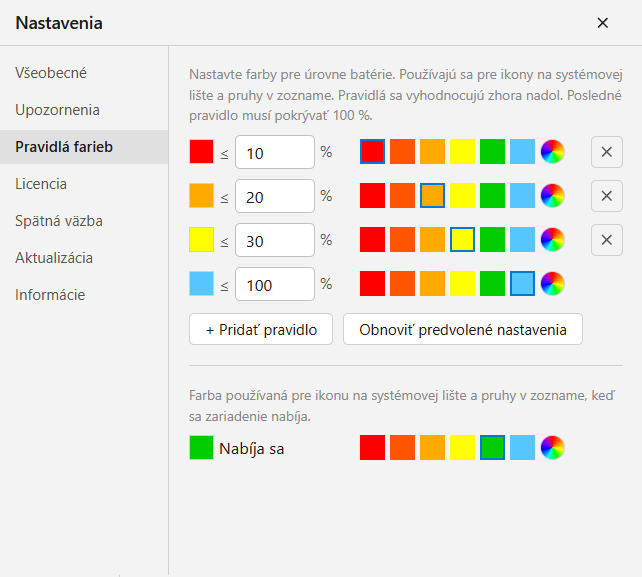Choose amber palette color in 10 % row
The width and height of the screenshot is (642, 577).
click(x=432, y=152)
